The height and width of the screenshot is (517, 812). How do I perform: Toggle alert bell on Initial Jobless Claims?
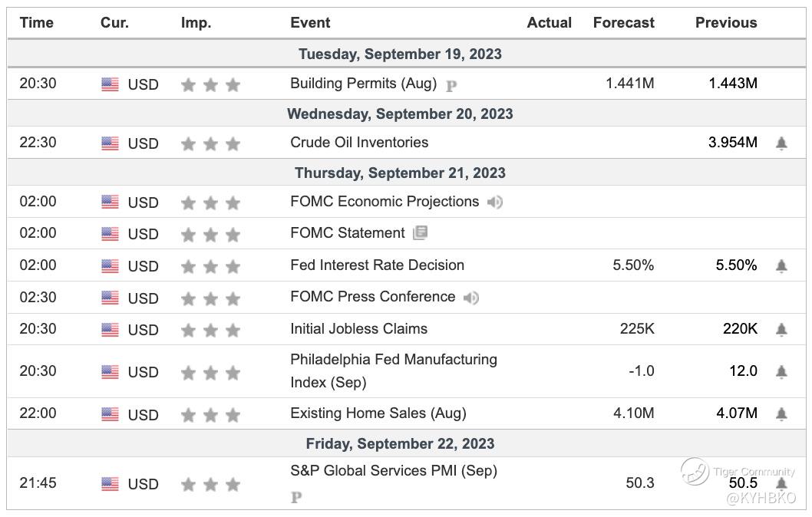(x=781, y=330)
